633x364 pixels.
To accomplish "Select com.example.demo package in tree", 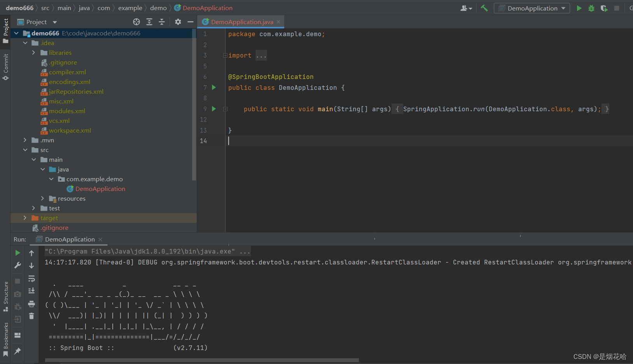I will [x=94, y=179].
